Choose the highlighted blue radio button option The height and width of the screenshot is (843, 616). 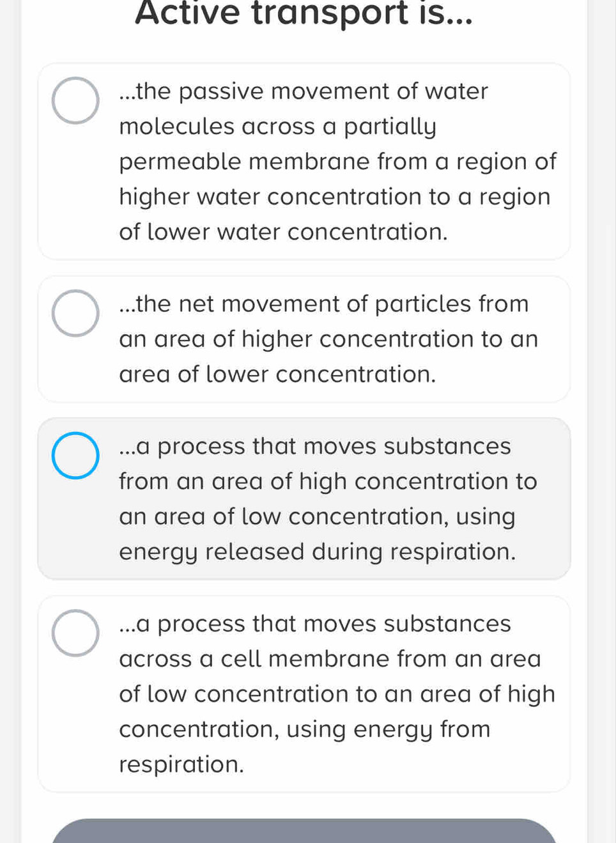[75, 455]
